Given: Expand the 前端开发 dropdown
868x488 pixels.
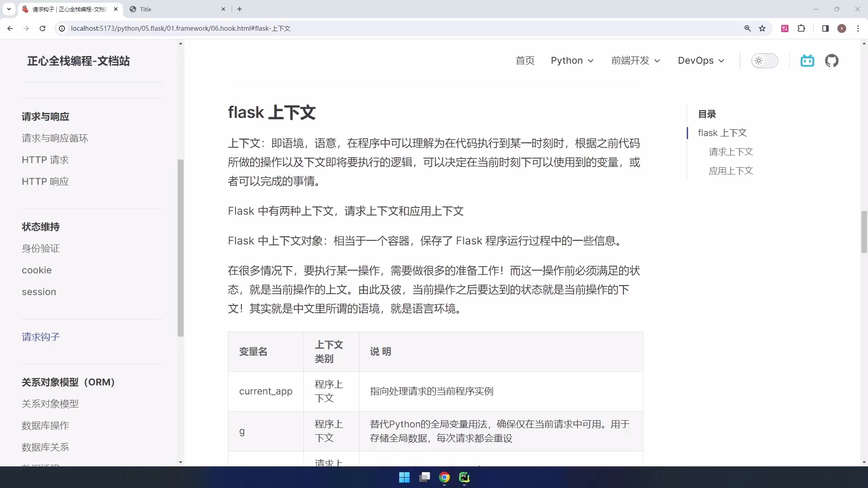Looking at the screenshot, I should coord(635,61).
